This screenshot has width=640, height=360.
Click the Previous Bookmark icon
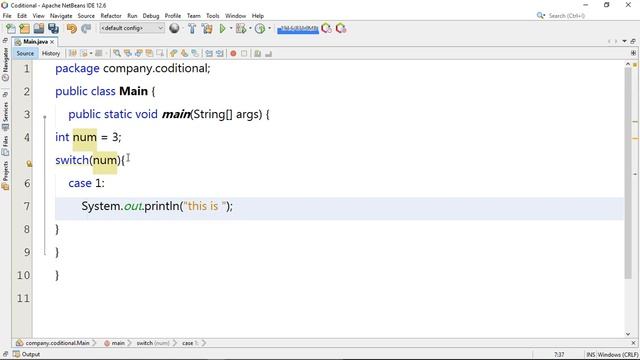pos(173,53)
